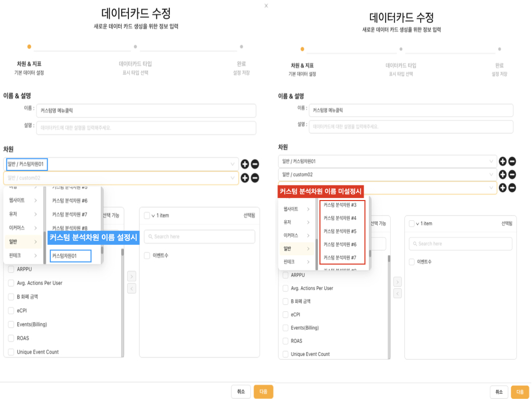Click plus icon beside 일반 / 커스텀차원01 in left dialog
Screen dimensions: 532x399
245,165
